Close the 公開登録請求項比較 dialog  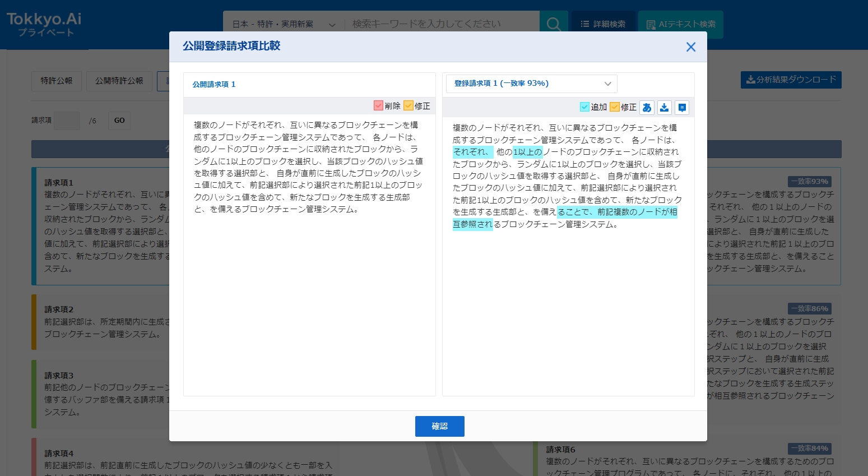tap(691, 47)
